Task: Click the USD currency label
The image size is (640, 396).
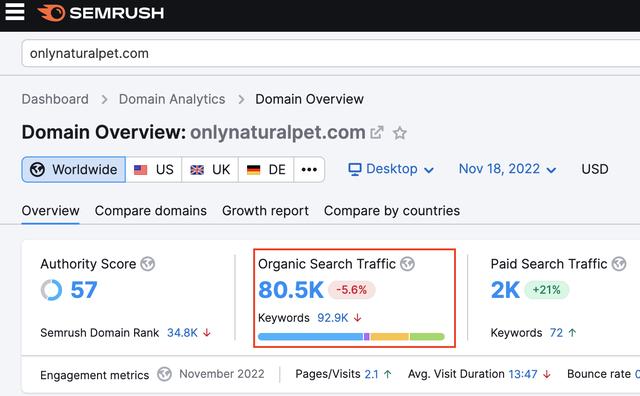Action: click(x=595, y=169)
